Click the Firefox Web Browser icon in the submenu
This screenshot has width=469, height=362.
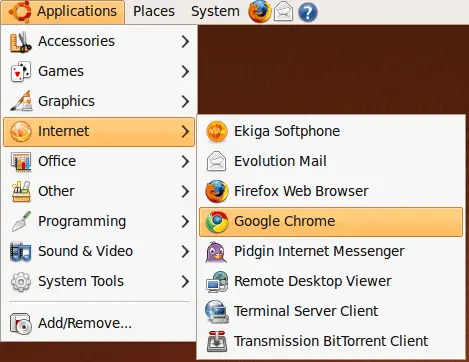click(217, 191)
